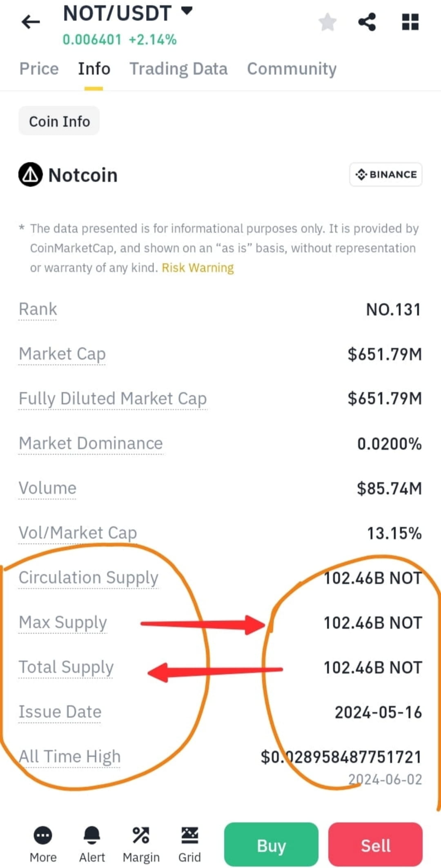Image resolution: width=441 pixels, height=868 pixels.
Task: Tap the green Buy button
Action: [x=271, y=845]
